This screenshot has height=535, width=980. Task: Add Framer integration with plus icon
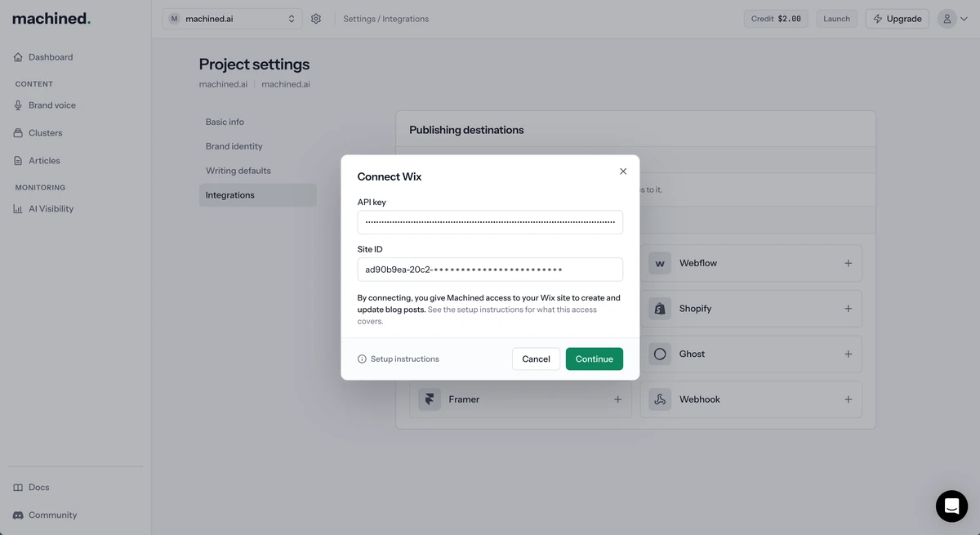click(x=617, y=399)
